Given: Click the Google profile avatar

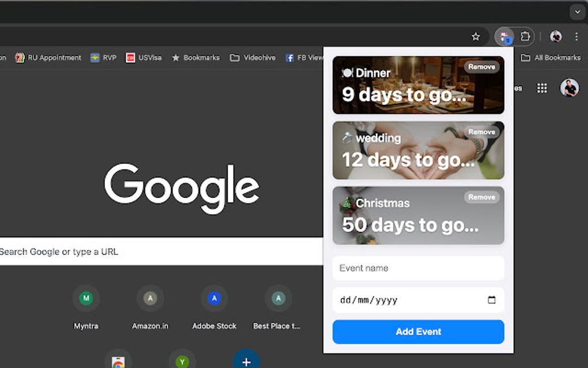Looking at the screenshot, I should (568, 88).
